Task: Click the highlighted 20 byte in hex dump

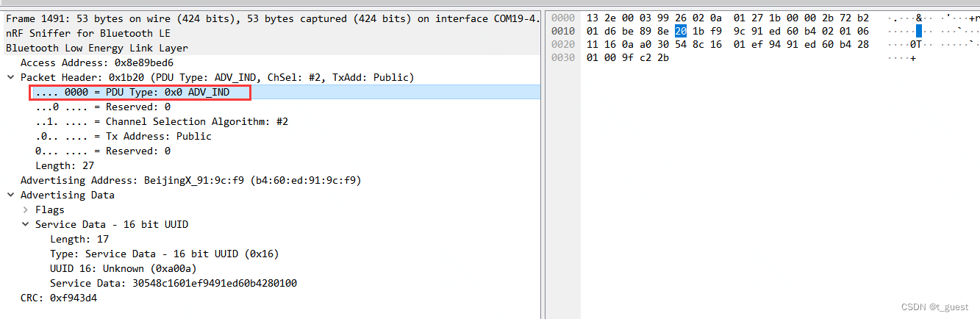Action: [680, 31]
